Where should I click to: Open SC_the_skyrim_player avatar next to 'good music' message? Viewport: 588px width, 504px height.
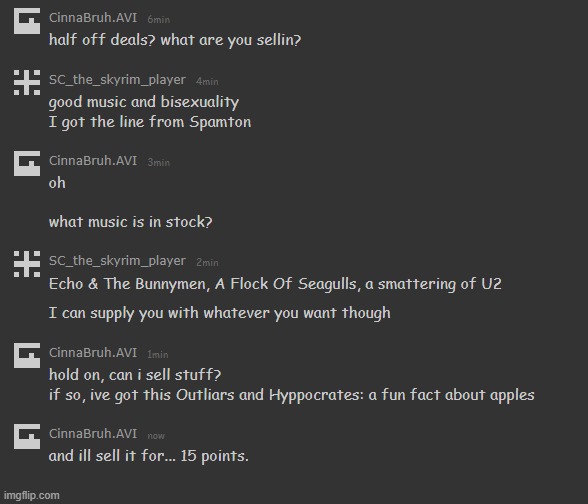coord(27,82)
